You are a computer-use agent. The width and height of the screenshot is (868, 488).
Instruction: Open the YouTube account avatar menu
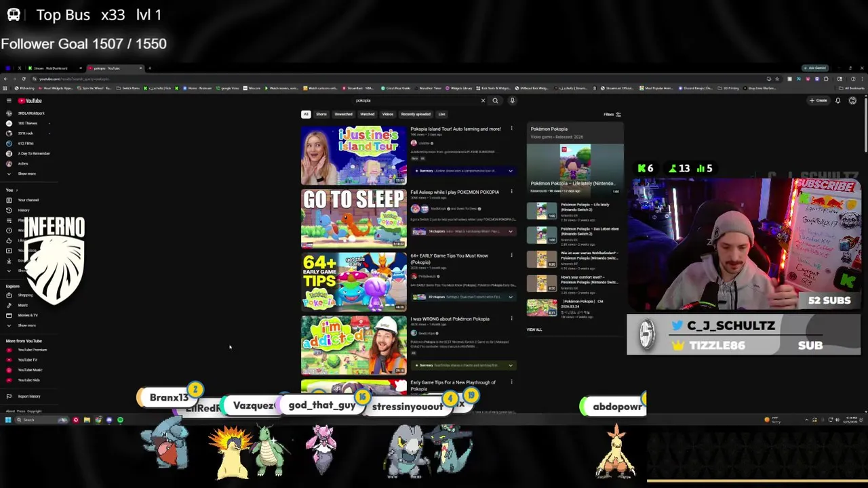tap(852, 101)
